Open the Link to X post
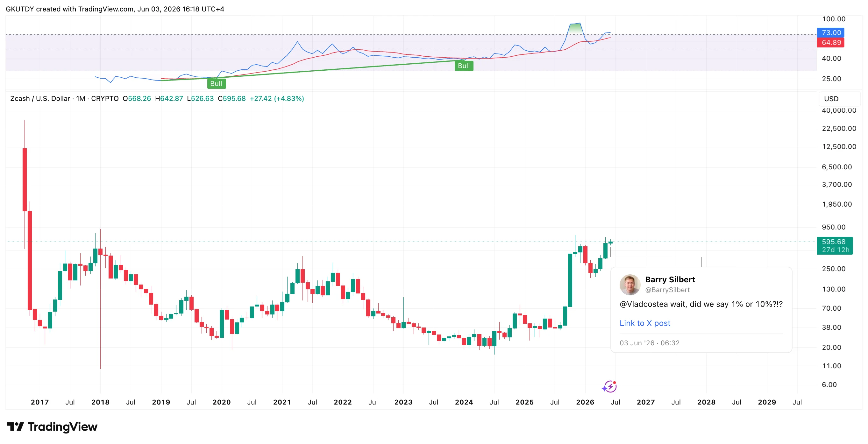Image resolution: width=868 pixels, height=444 pixels. click(644, 323)
